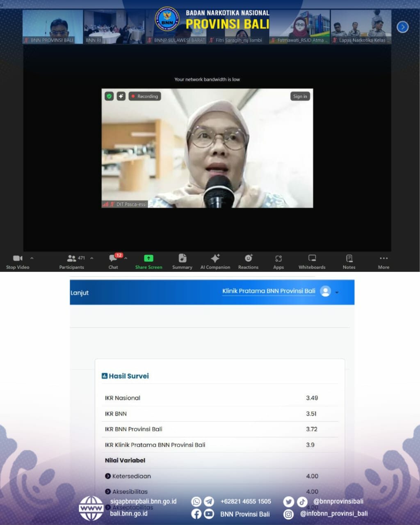The width and height of the screenshot is (420, 525).
Task: Click the 3.72 value
Action: click(x=312, y=429)
